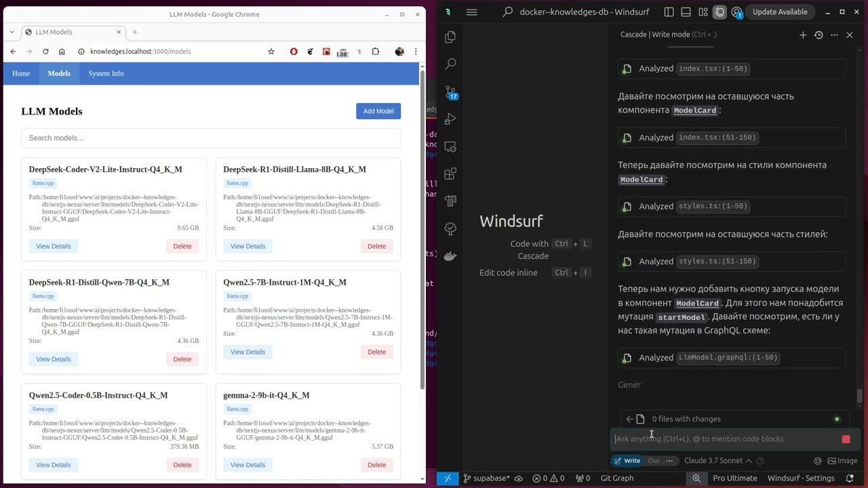Open the Testing view checkmark icon

tap(450, 228)
